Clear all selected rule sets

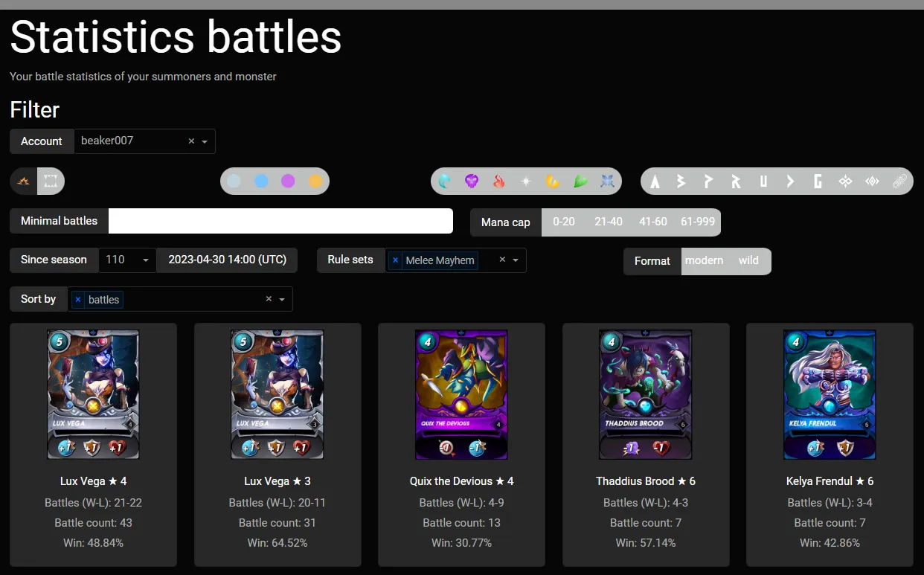502,260
